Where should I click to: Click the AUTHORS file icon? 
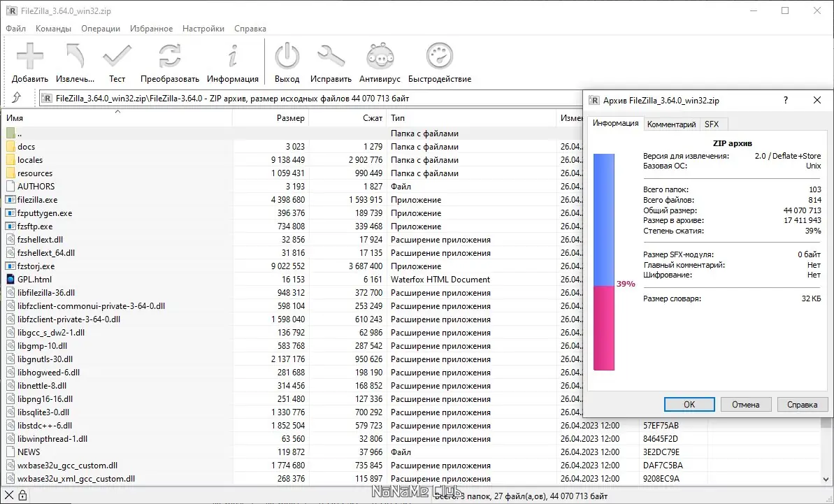coord(10,186)
